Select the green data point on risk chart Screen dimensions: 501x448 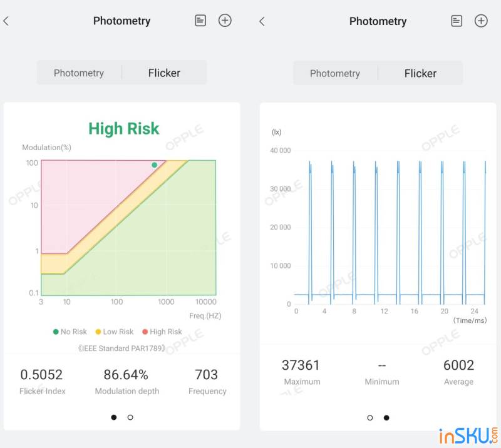click(x=155, y=165)
